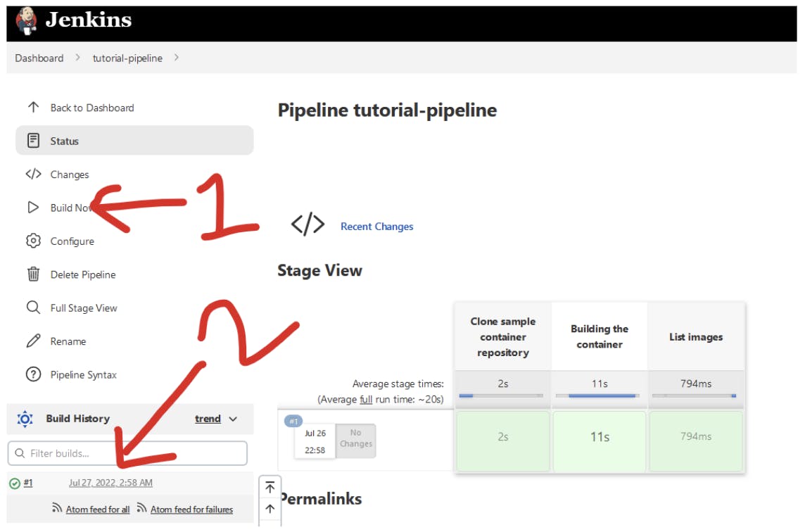Click the Build Now play icon
805x532 pixels.
(x=33, y=208)
